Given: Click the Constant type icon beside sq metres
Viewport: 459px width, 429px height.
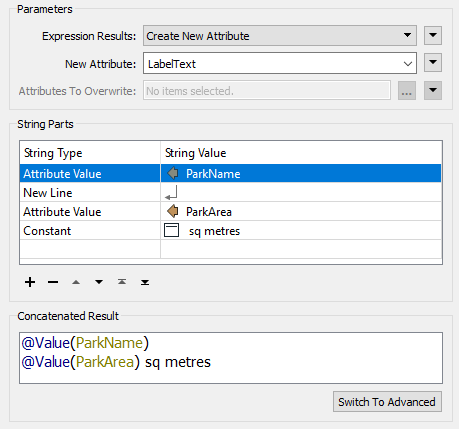Looking at the screenshot, I should pyautogui.click(x=172, y=230).
